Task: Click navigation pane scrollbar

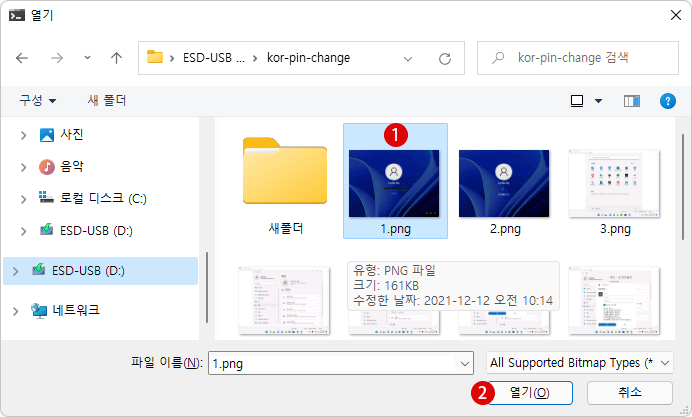Action: click(x=207, y=287)
